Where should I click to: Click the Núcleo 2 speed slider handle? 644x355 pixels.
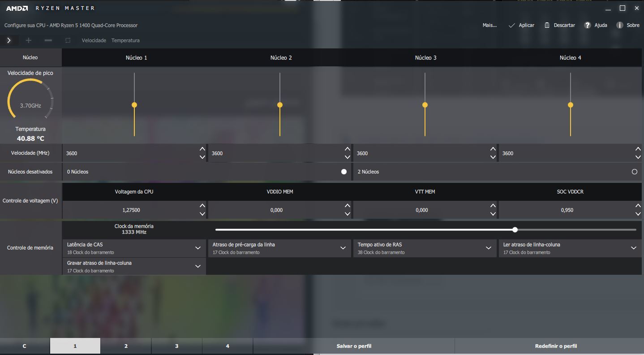tap(280, 105)
